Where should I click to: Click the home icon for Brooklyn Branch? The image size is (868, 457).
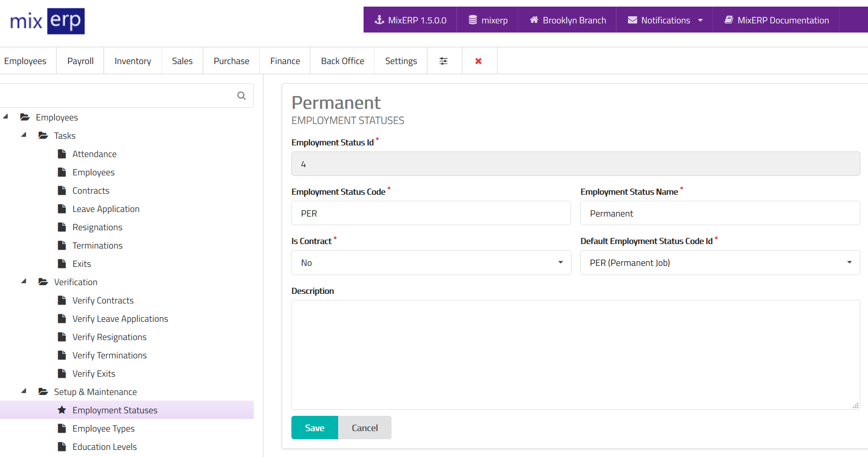pyautogui.click(x=534, y=20)
